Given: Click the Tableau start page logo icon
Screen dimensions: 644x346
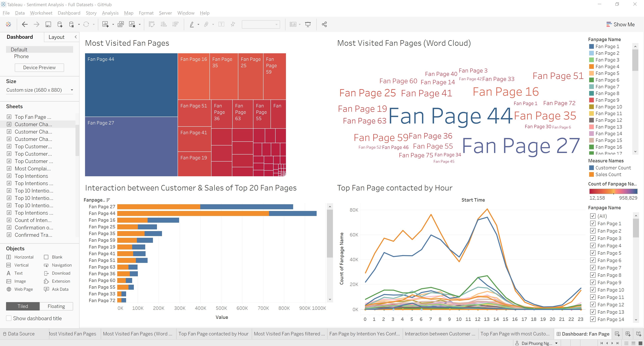Looking at the screenshot, I should pyautogui.click(x=8, y=24).
